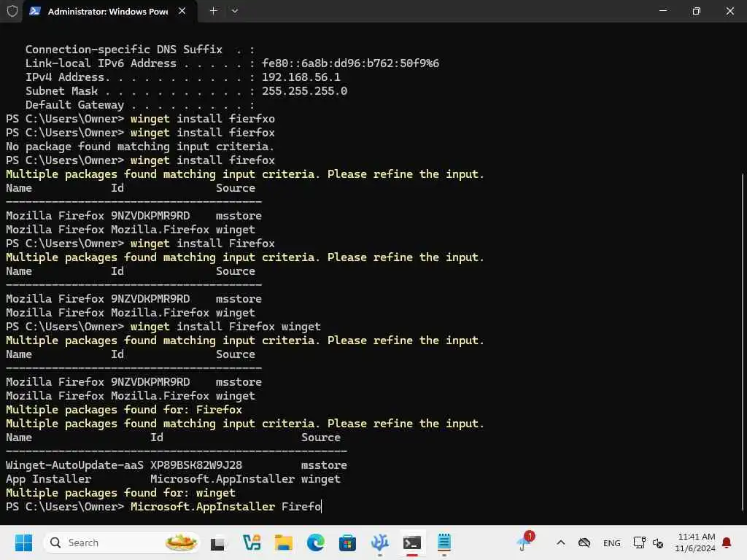Expand the new tab profile dropdown
This screenshot has width=747, height=560.
click(x=235, y=10)
